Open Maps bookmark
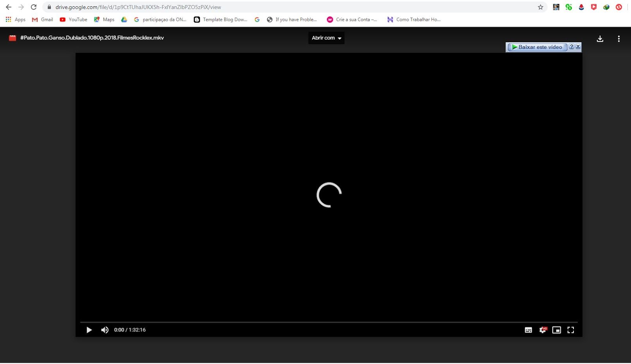Image resolution: width=631 pixels, height=364 pixels. (104, 19)
